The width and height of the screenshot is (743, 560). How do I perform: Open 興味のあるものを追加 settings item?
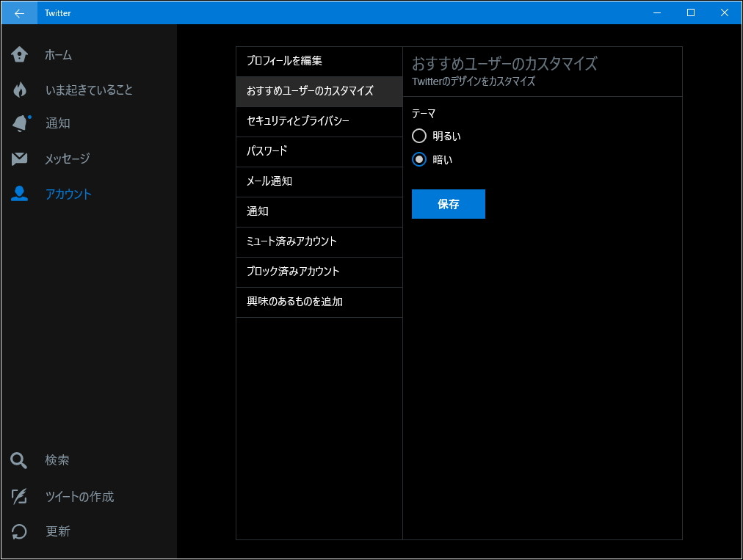(x=319, y=302)
